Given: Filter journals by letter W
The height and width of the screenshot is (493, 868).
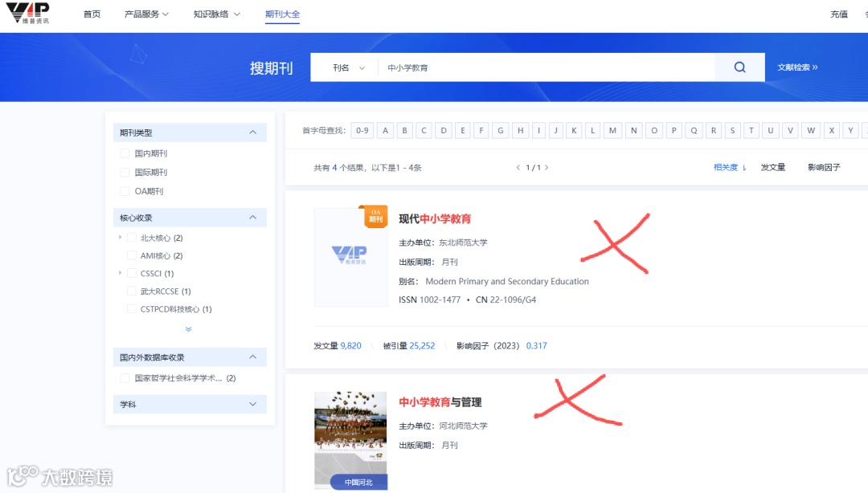Looking at the screenshot, I should 811,131.
